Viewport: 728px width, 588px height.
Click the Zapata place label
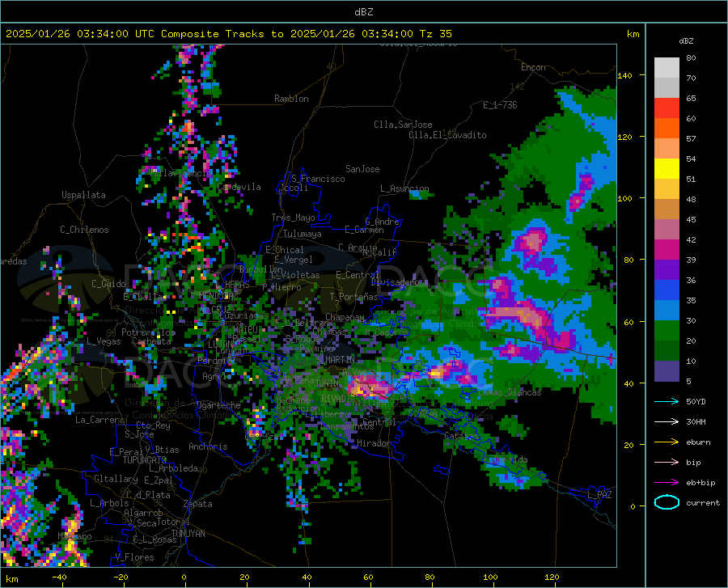(198, 504)
